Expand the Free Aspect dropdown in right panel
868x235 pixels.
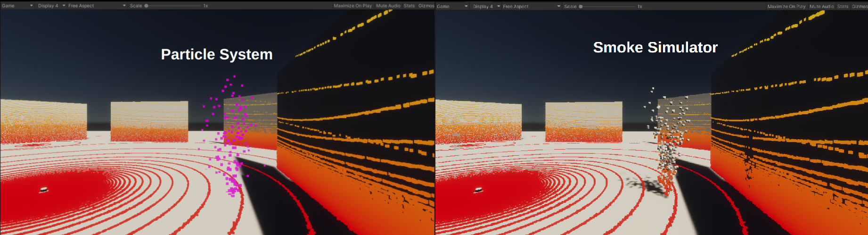[531, 7]
